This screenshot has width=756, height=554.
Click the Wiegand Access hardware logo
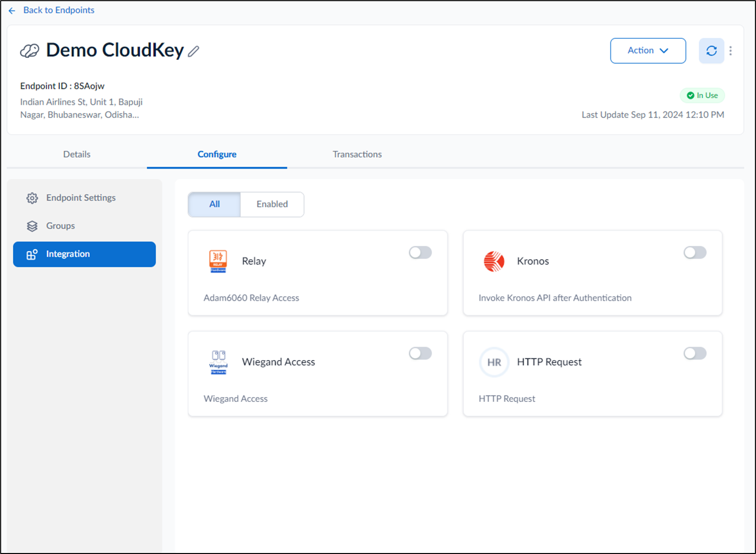click(219, 362)
